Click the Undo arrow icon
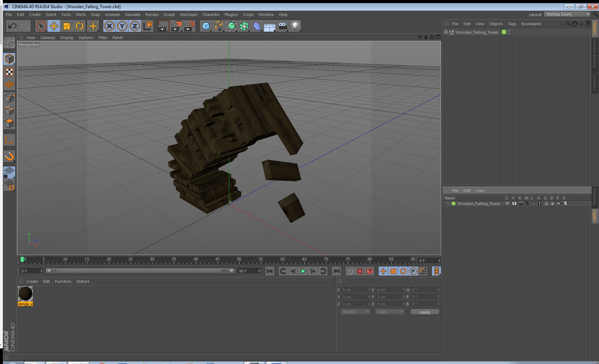 pyautogui.click(x=12, y=26)
